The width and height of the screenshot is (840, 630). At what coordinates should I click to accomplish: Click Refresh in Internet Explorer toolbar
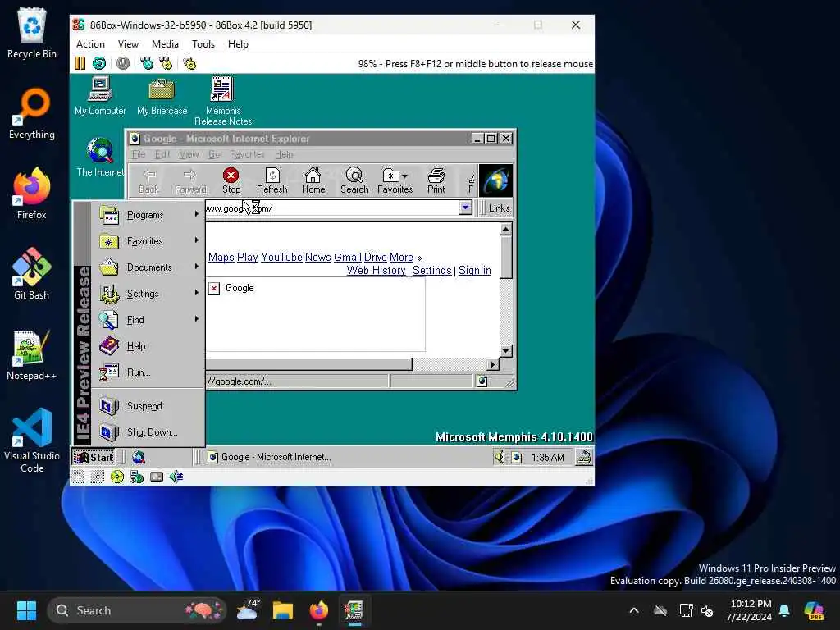pos(272,180)
